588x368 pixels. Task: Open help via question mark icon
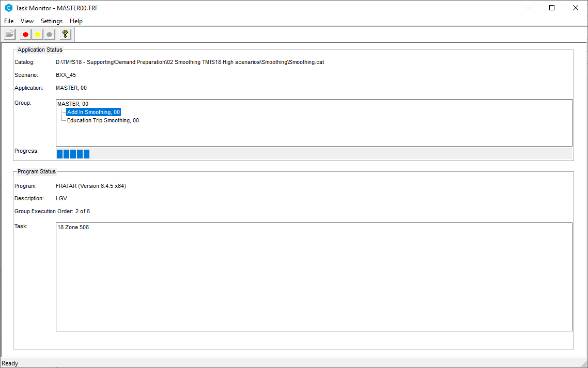pos(65,35)
